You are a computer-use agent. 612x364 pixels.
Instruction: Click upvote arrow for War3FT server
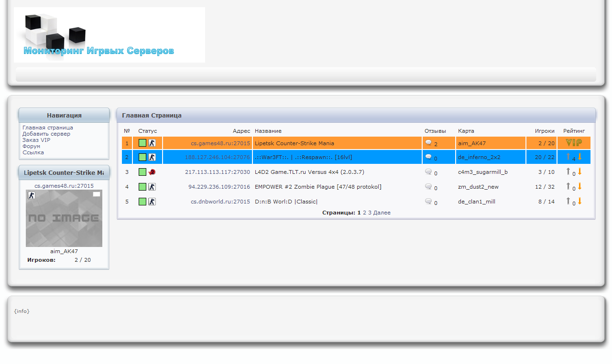(568, 157)
